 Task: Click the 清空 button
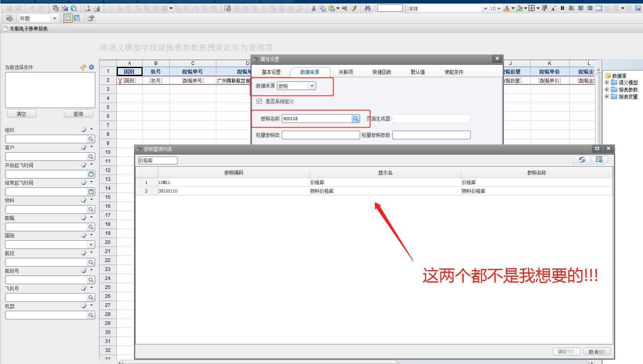tap(22, 114)
